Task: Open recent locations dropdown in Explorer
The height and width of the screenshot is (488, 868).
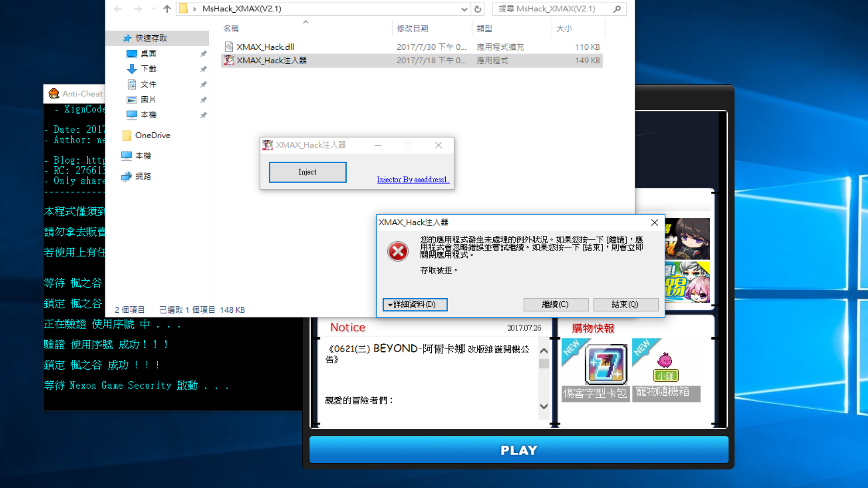Action: (x=153, y=9)
